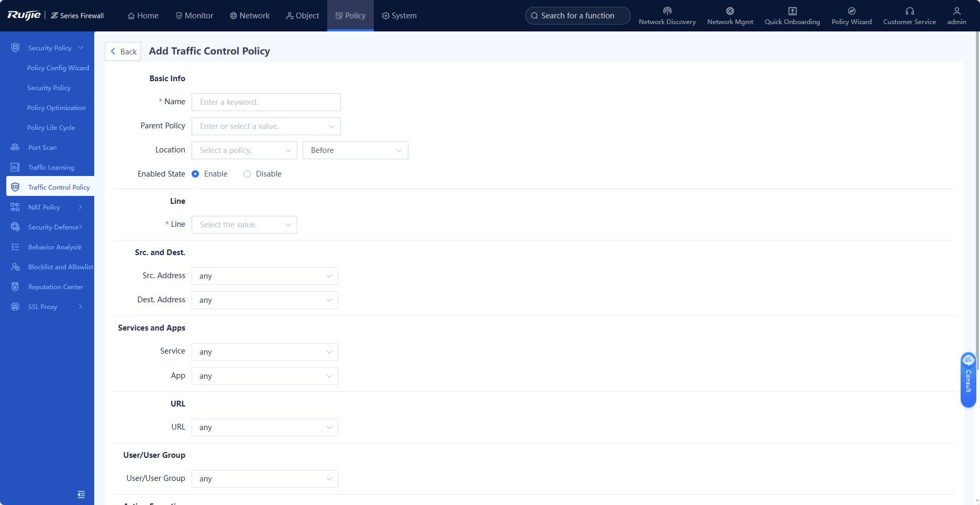
Task: Select the Enable radio button
Action: [x=195, y=174]
